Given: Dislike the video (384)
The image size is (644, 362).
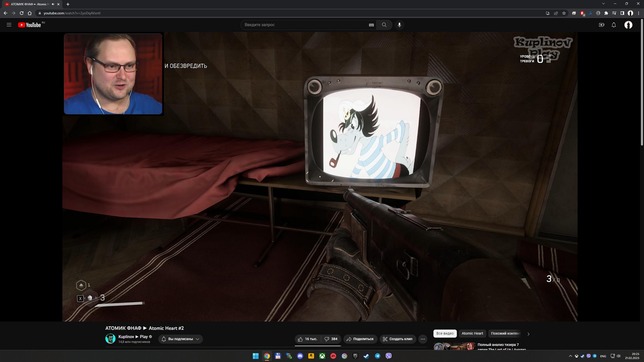Looking at the screenshot, I should point(331,339).
